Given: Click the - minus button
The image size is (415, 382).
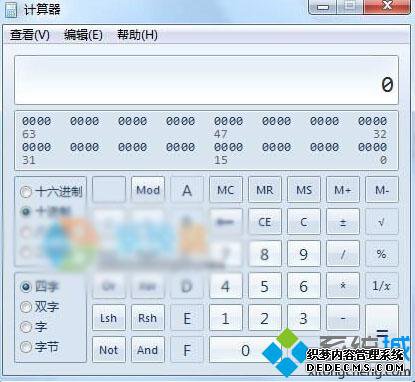Looking at the screenshot, I should (x=343, y=318).
